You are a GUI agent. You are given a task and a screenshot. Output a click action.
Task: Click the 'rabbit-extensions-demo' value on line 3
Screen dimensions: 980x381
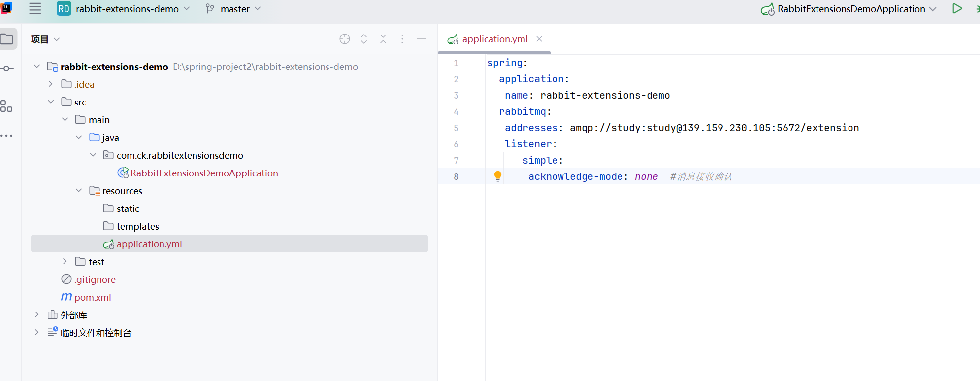pyautogui.click(x=605, y=96)
